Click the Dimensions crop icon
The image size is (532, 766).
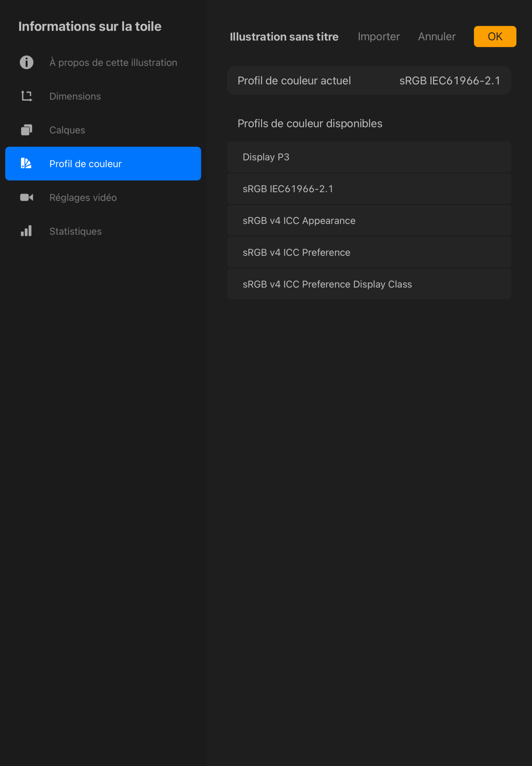[x=26, y=96]
